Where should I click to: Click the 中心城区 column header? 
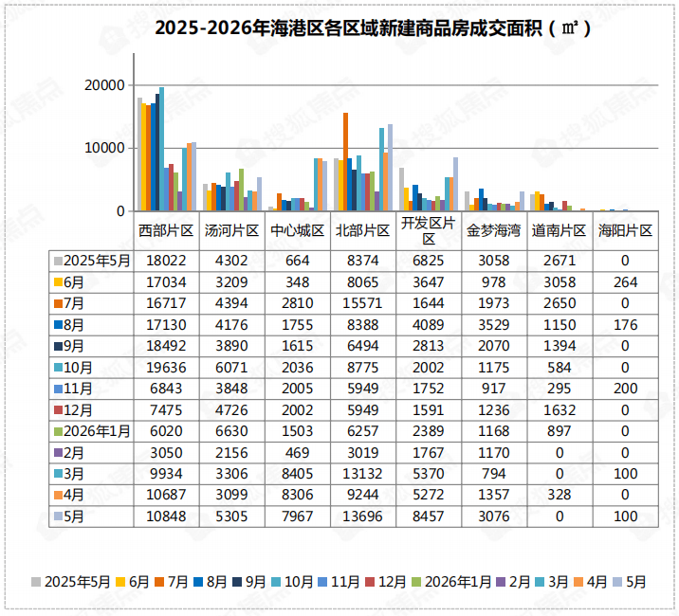(x=297, y=230)
